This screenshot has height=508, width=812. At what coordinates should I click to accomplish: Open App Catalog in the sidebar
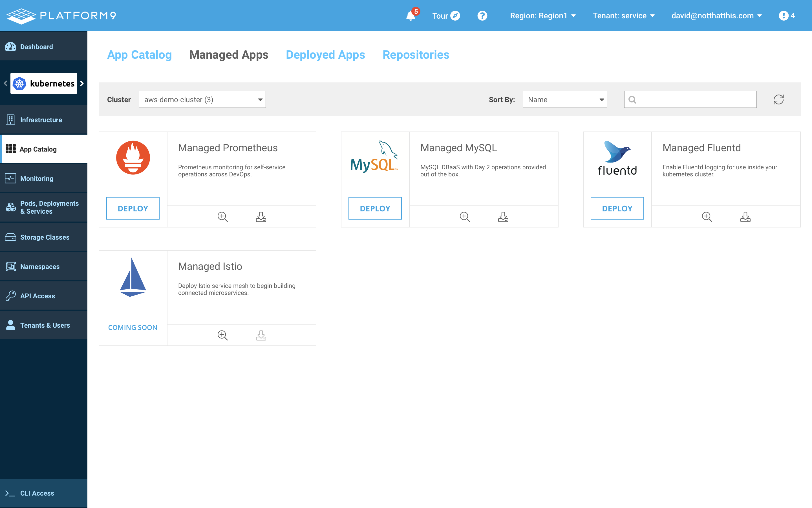tap(44, 149)
